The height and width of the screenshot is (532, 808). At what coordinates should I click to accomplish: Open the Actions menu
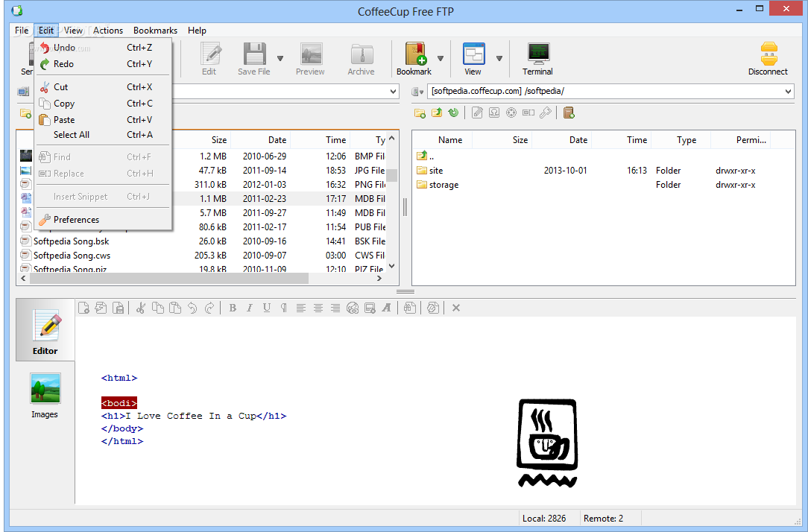[107, 31]
